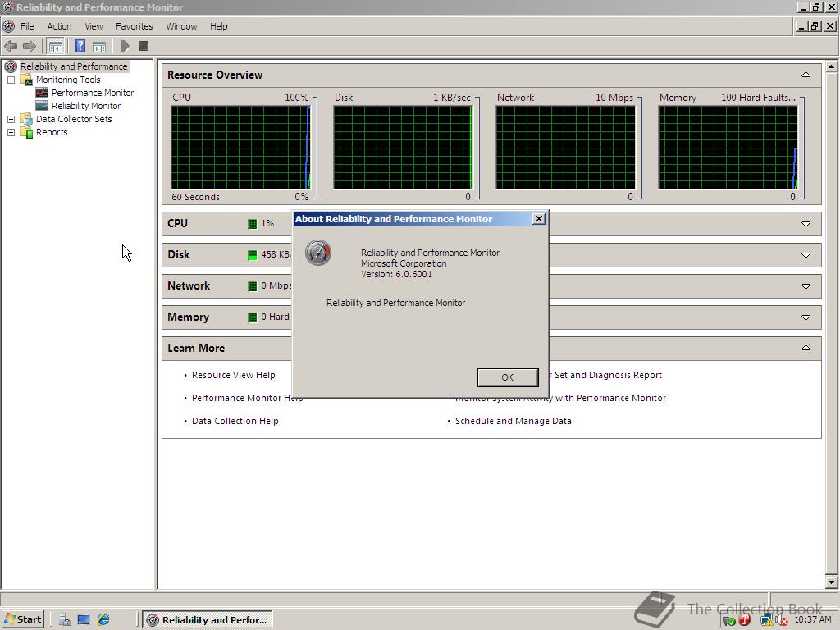
Task: Select Data Collector Sets in tree
Action: click(74, 119)
